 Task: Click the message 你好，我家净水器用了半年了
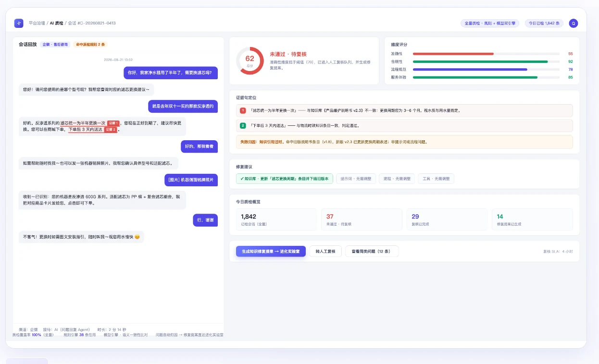(x=171, y=73)
